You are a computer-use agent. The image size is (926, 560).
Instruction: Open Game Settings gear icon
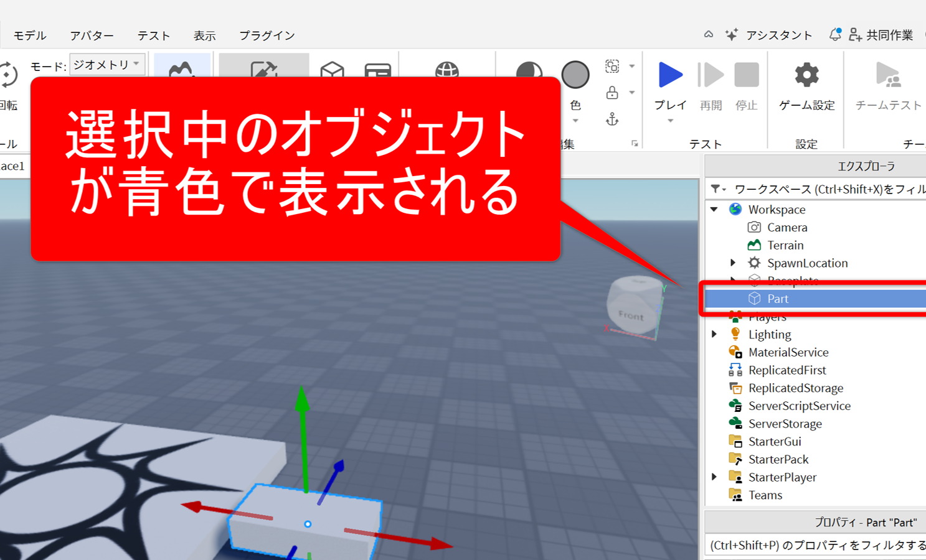(806, 75)
